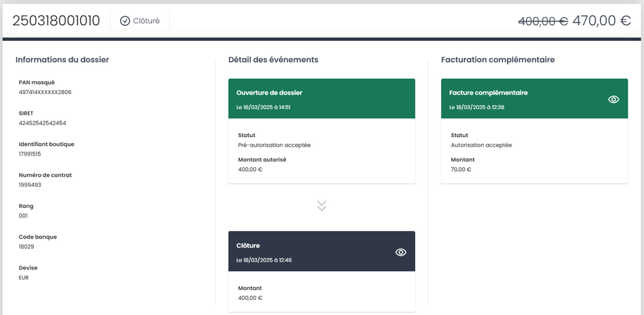
Task: Click the Identifiant boutique label
Action: pos(46,144)
